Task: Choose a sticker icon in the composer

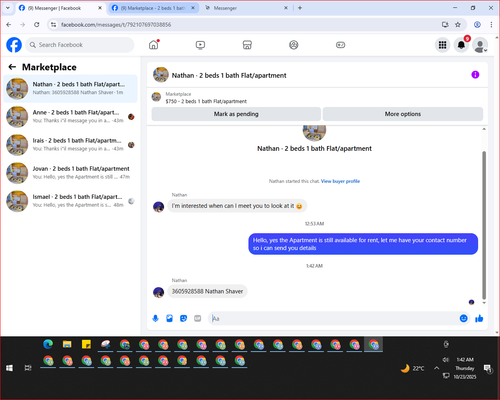Action: point(184,318)
